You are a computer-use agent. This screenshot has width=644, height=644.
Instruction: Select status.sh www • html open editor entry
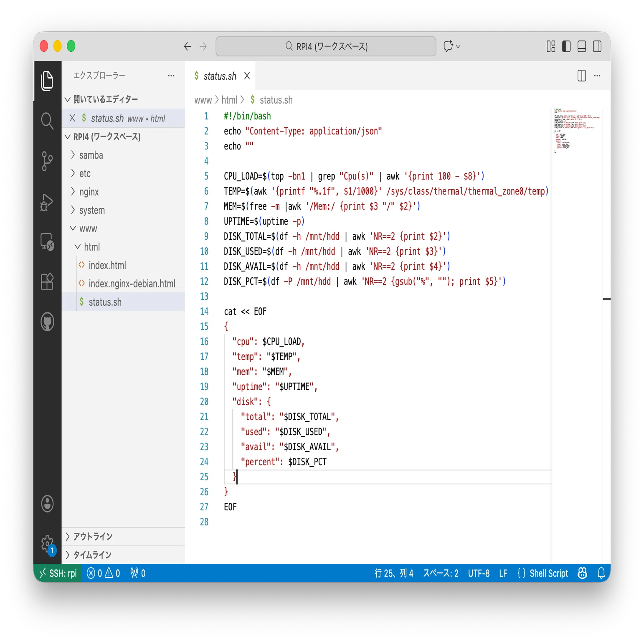pos(124,118)
